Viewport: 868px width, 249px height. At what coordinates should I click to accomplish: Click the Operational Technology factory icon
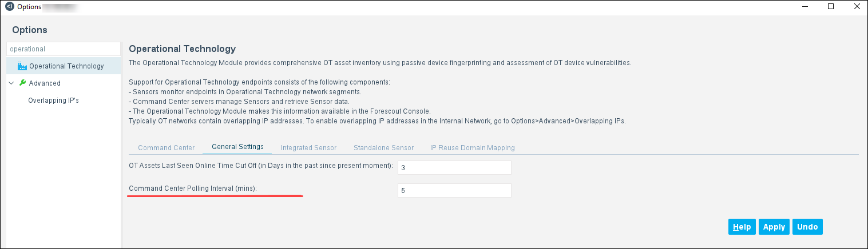[22, 66]
